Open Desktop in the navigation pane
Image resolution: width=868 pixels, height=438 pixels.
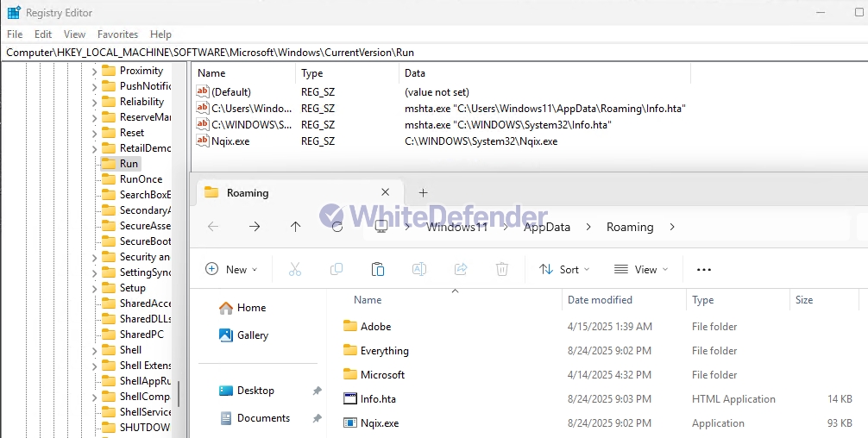(247, 391)
